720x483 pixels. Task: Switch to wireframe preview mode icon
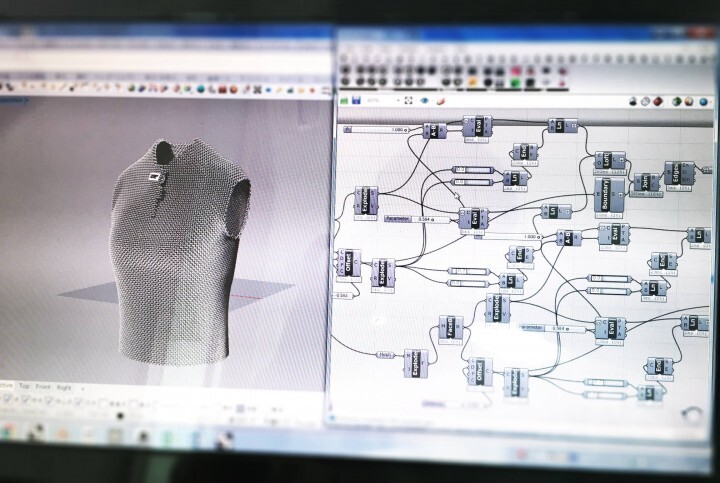[645, 101]
